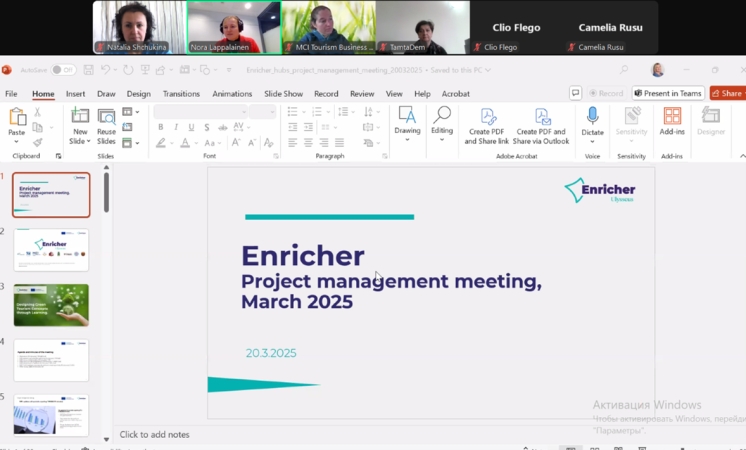Click the PowerPoint app logo icon
Viewport: 746px width, 450px height.
6,70
